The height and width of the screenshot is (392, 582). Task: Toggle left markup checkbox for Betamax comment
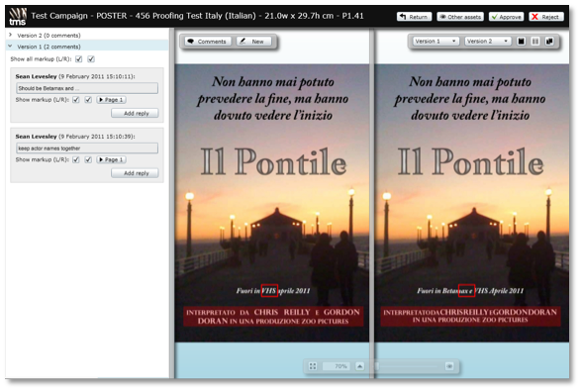[76, 99]
